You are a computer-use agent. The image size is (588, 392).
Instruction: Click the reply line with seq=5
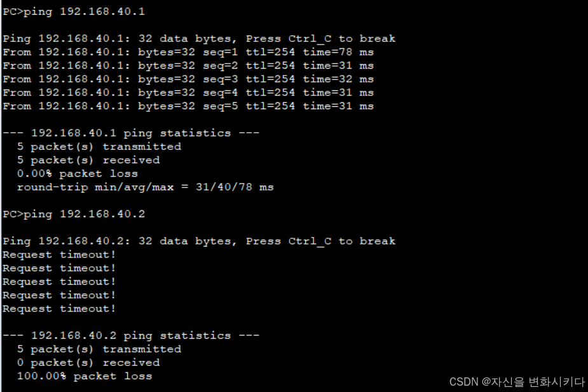tap(188, 106)
